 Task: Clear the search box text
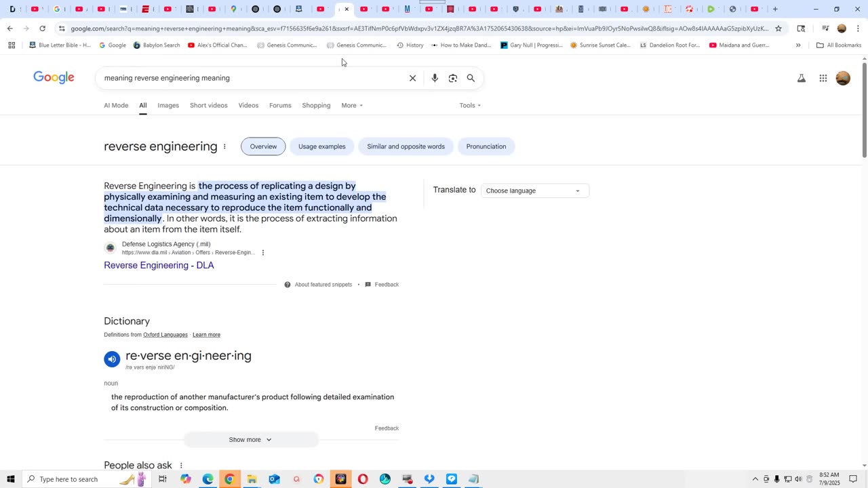412,78
